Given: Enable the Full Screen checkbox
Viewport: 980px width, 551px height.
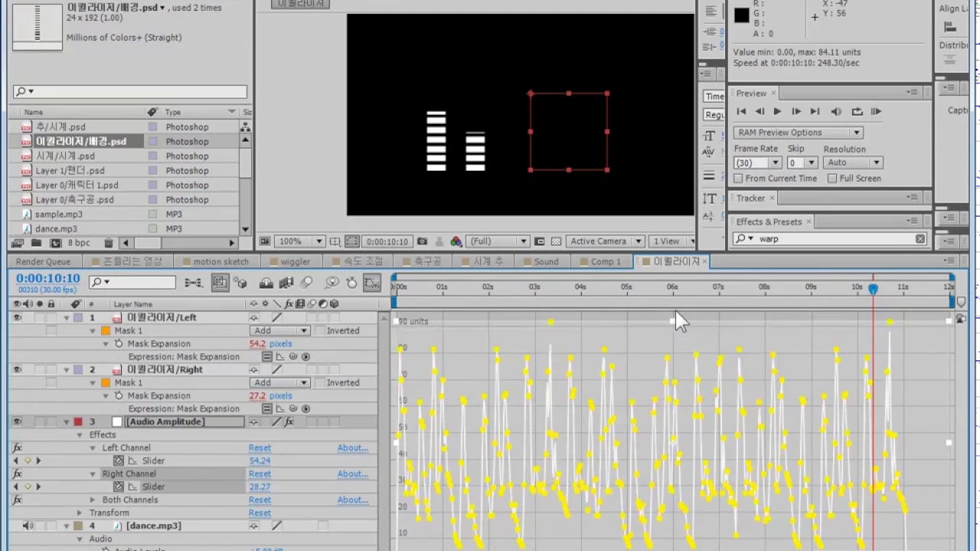Looking at the screenshot, I should (x=832, y=178).
